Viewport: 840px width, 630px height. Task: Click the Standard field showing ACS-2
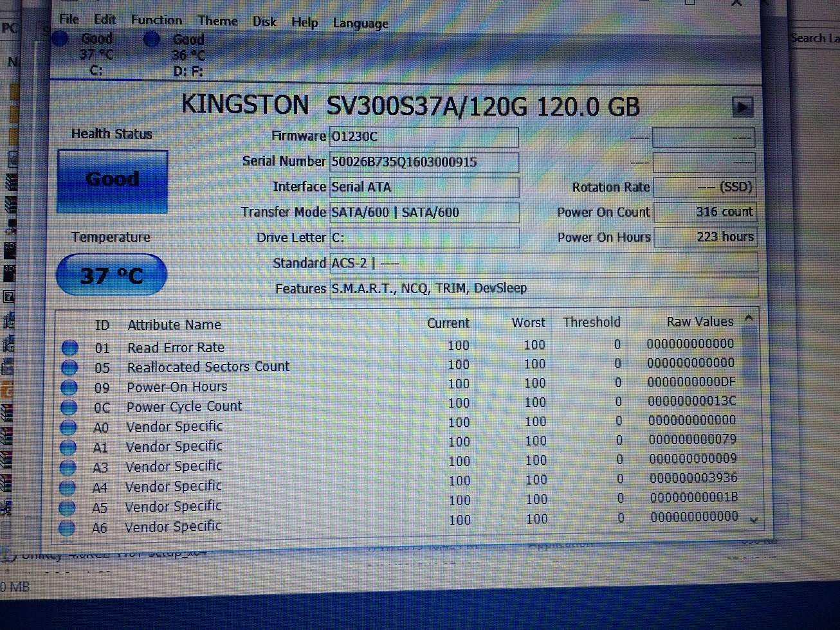[x=543, y=264]
